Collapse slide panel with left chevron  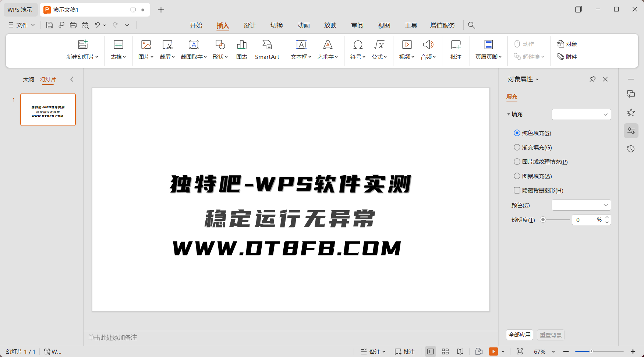pos(72,79)
